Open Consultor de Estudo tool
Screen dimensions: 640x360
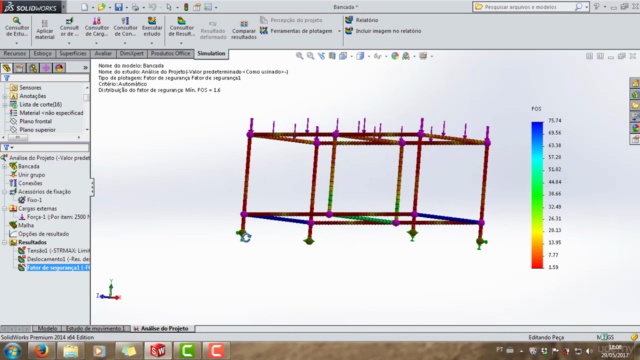click(x=17, y=27)
